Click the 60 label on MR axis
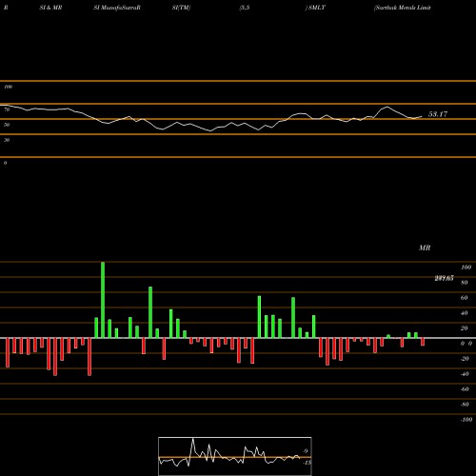Image resolution: width=476 pixels, height=476 pixels. pyautogui.click(x=465, y=298)
